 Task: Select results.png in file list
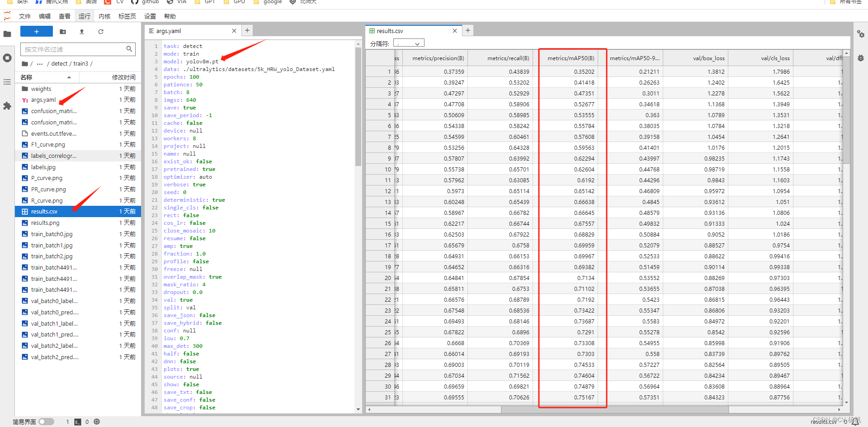[x=78, y=223]
